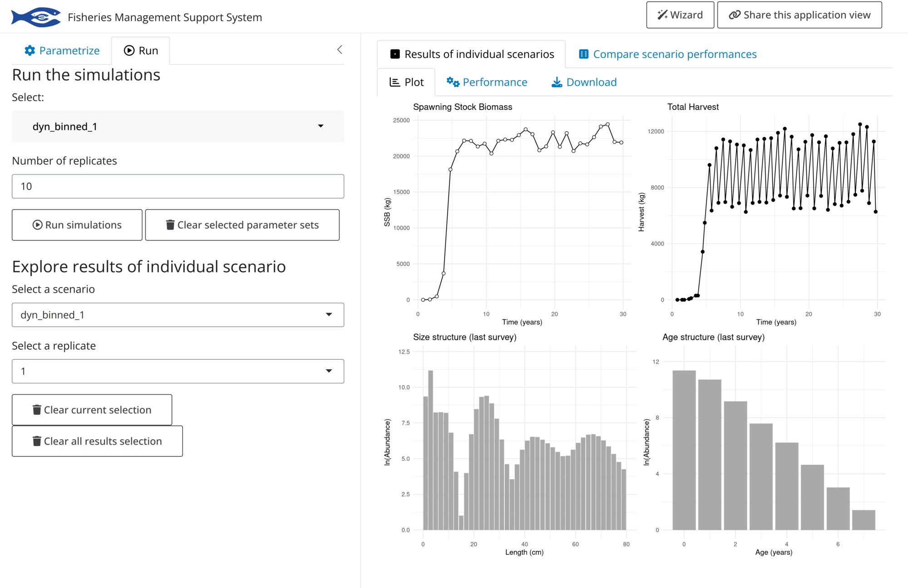908x588 pixels.
Task: Click the fish logo icon
Action: (35, 16)
